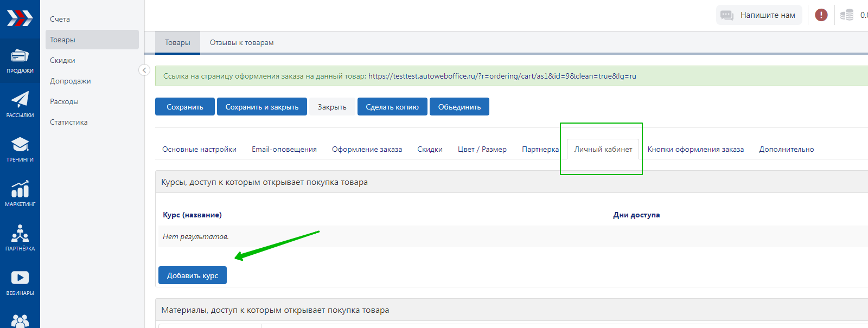This screenshot has height=328, width=868.
Task: Open the Партнёрка network icon
Action: 20,234
